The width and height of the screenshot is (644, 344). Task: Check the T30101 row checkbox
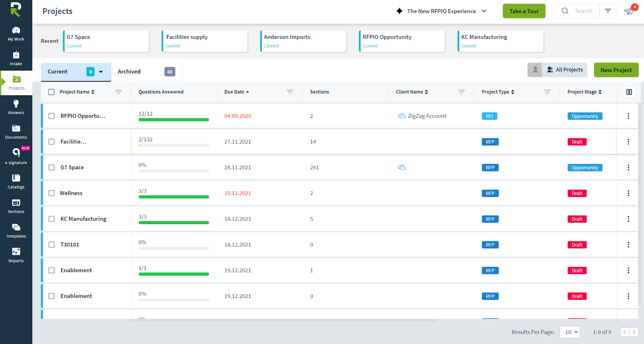(52, 245)
